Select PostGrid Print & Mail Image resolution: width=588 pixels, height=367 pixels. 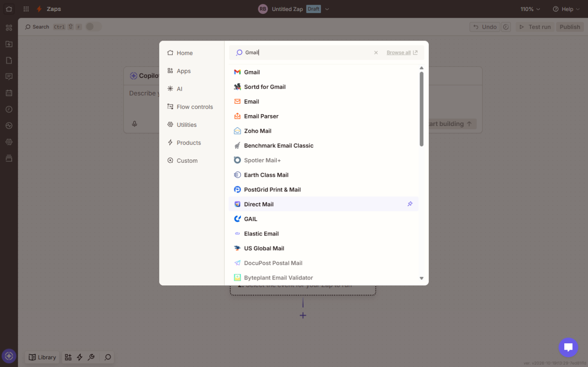click(x=323, y=189)
